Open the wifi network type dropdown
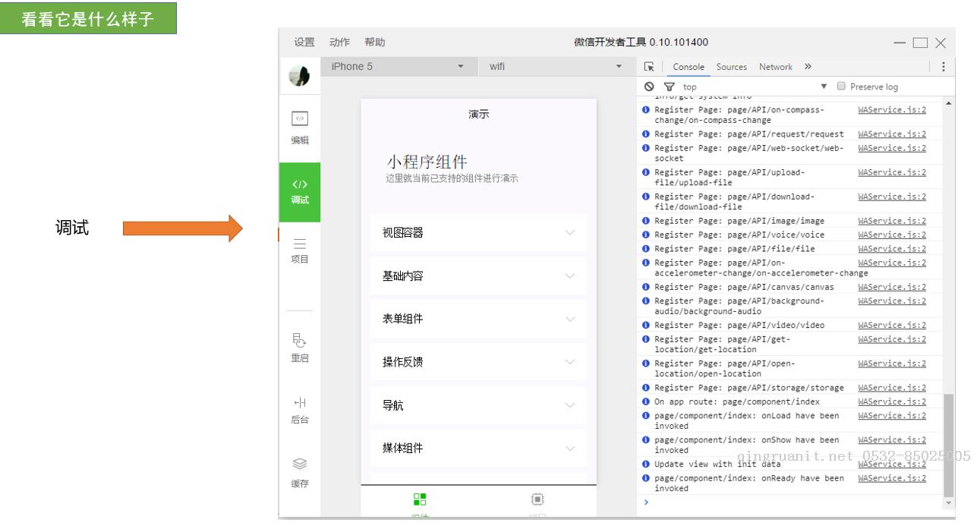This screenshot has height=529, width=980. pos(554,67)
